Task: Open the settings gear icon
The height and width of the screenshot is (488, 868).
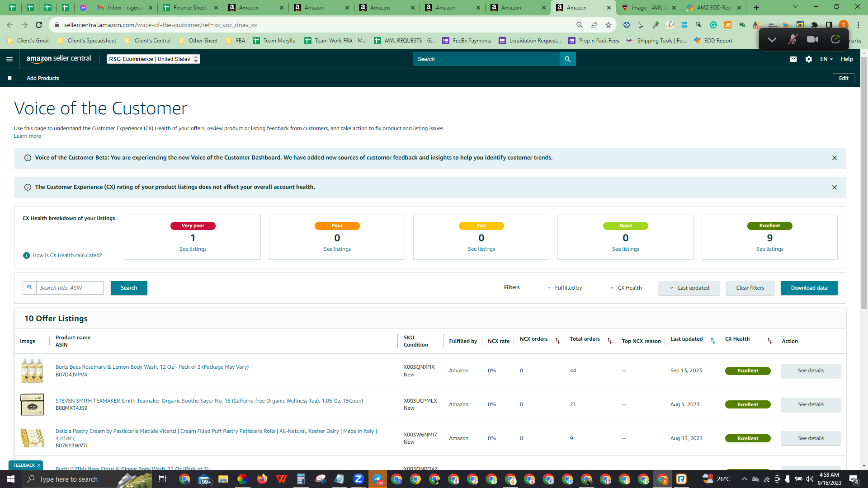Action: click(809, 59)
